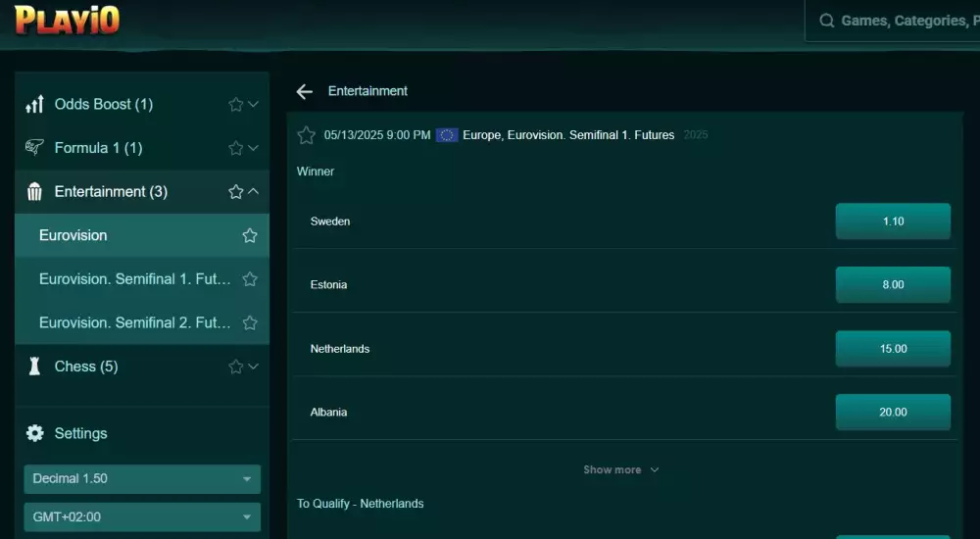Bet on Albania at 20.00
This screenshot has width=980, height=539.
click(893, 412)
